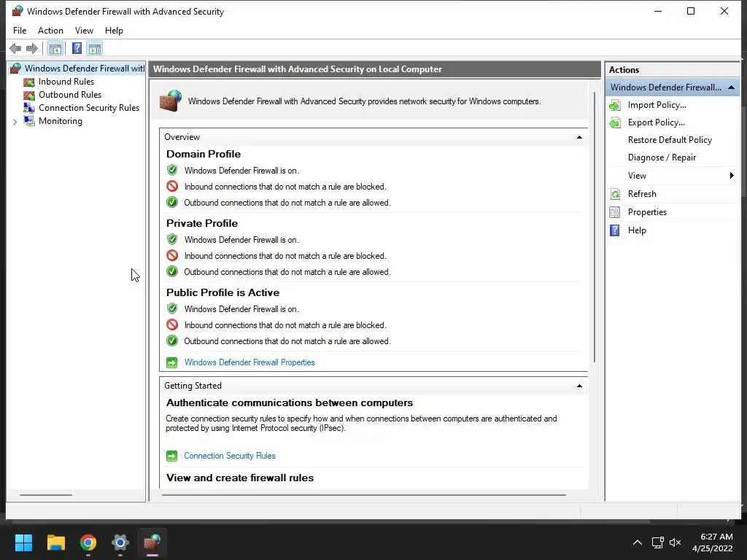
Task: Show hidden tray icons chevron
Action: pos(638,542)
